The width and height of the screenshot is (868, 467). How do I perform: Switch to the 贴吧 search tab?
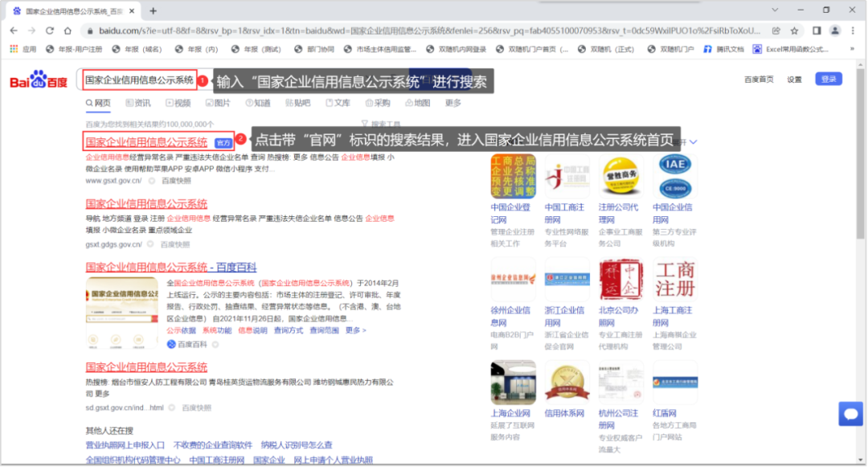coord(298,103)
